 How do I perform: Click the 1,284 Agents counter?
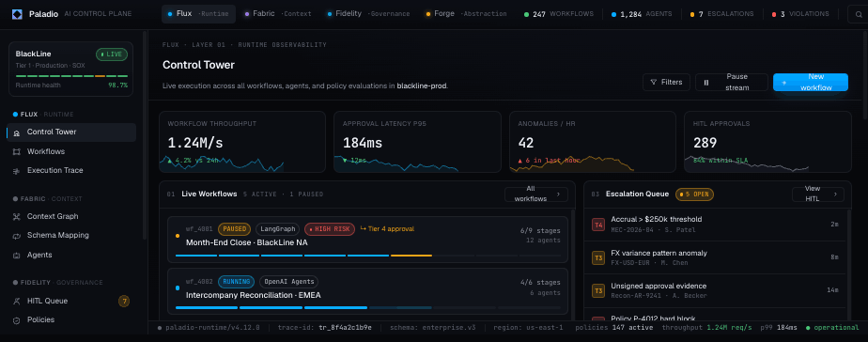click(642, 14)
